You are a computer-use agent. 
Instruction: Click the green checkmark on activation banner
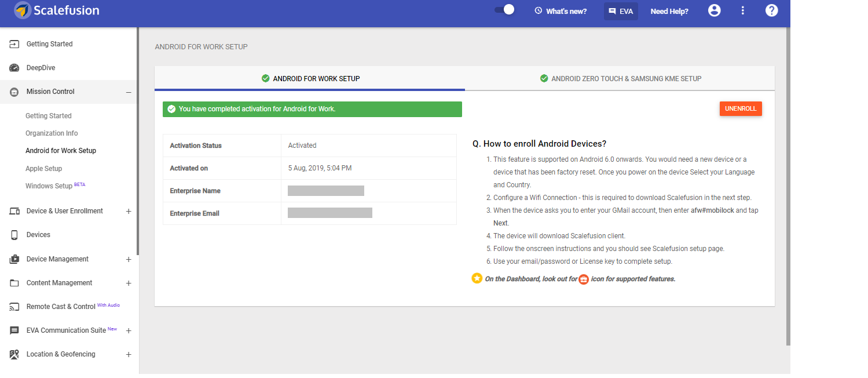pos(172,109)
